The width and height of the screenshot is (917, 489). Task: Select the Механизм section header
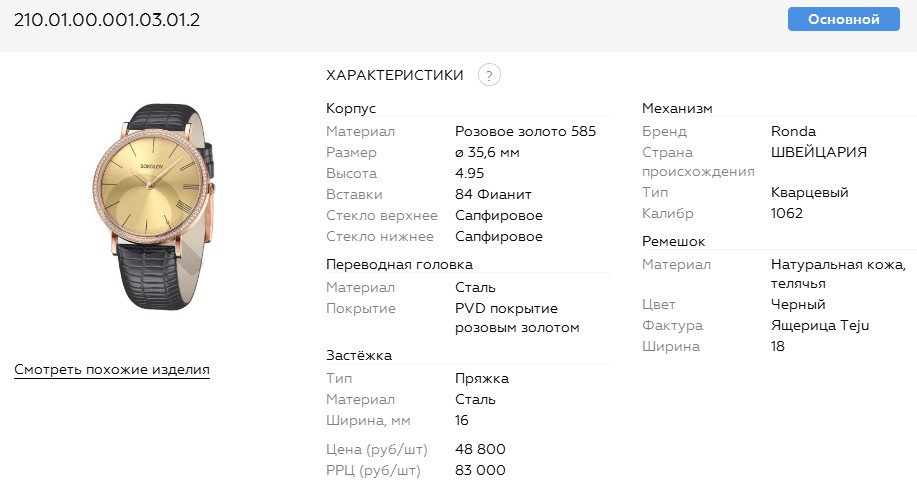tap(677, 108)
